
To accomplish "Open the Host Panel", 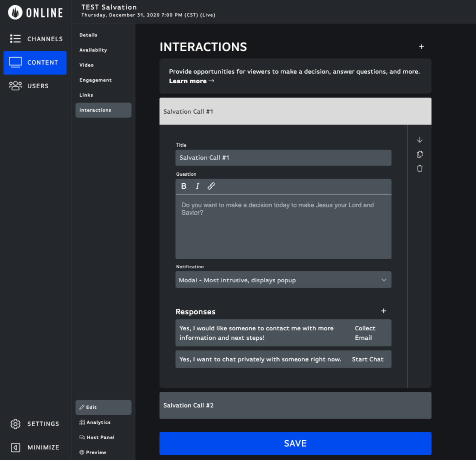I will coord(103,437).
